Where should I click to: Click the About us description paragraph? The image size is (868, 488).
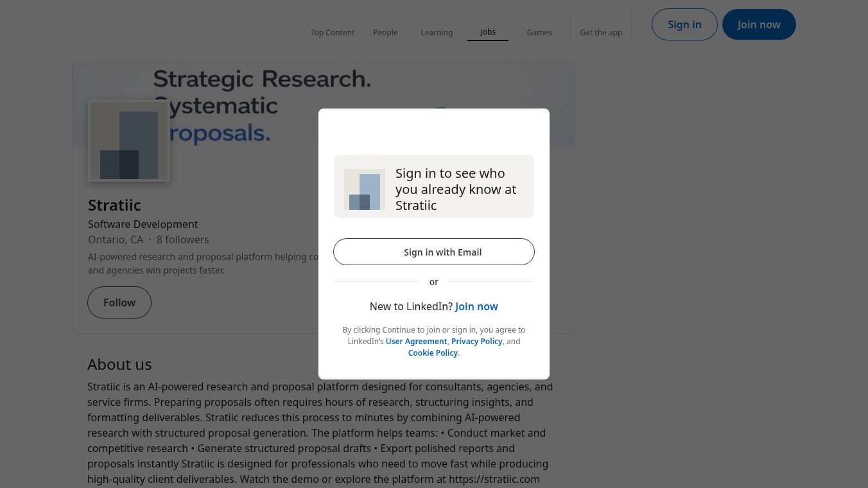pos(320,433)
